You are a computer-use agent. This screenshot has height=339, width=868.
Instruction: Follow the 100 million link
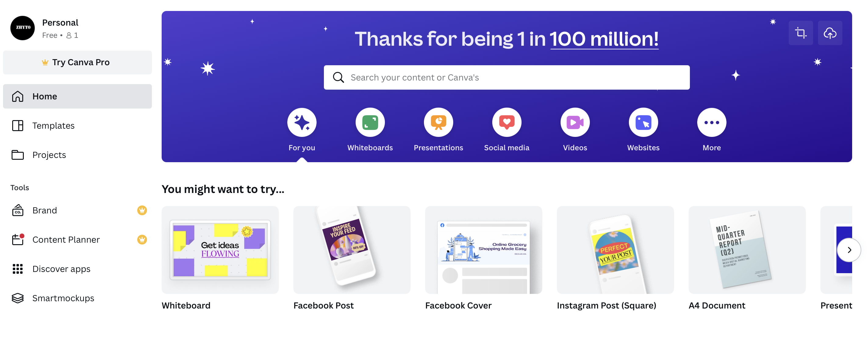[x=604, y=39]
